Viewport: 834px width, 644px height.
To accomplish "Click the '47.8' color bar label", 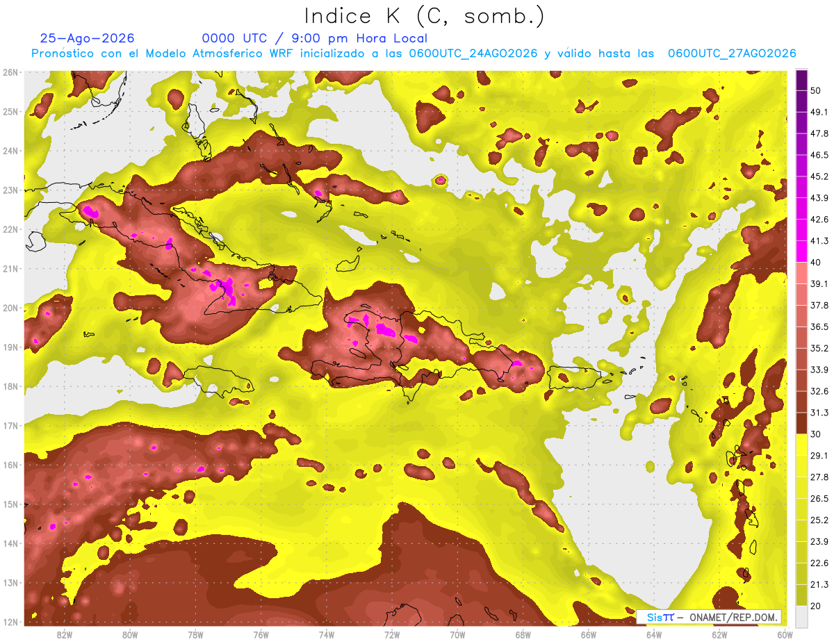I will tap(819, 133).
